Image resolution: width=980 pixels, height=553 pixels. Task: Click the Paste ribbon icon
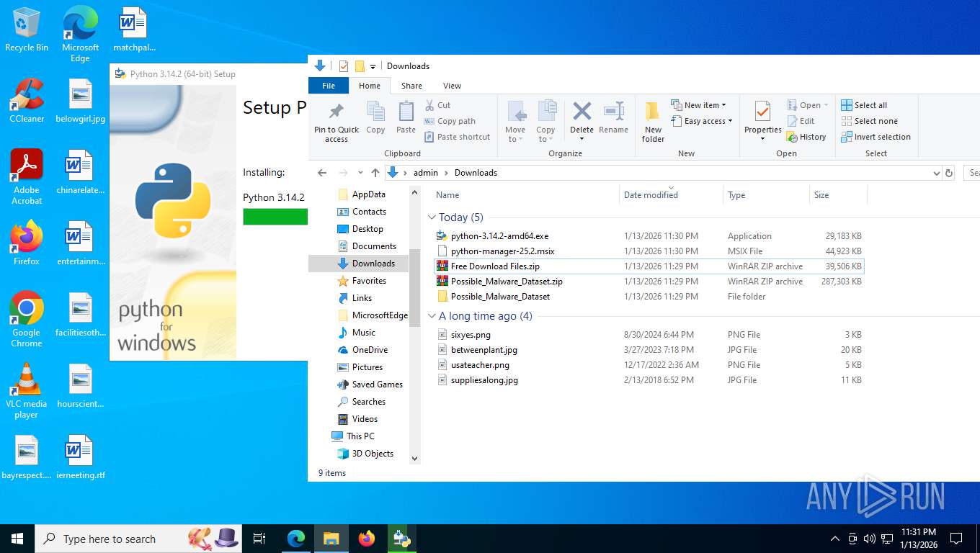tap(406, 117)
